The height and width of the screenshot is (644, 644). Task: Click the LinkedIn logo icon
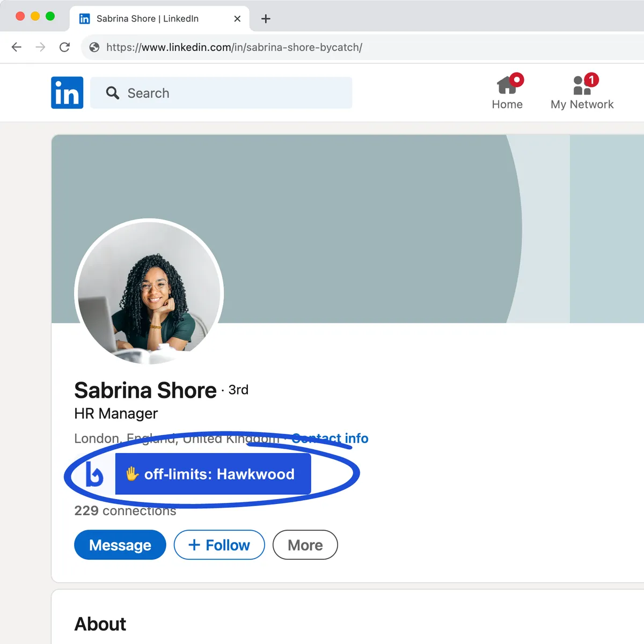(67, 93)
